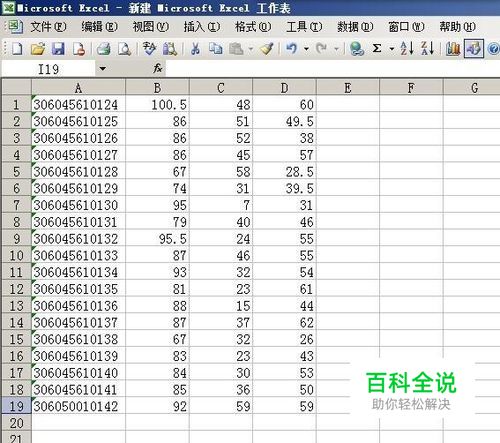Open the Redo history dropdown arrow
Screen dimensions: 500x443
(336, 49)
